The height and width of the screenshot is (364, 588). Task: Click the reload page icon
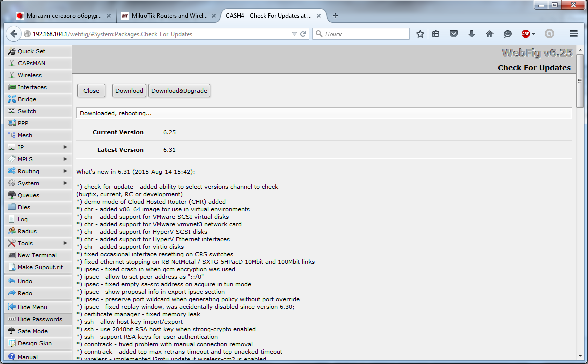(x=303, y=34)
